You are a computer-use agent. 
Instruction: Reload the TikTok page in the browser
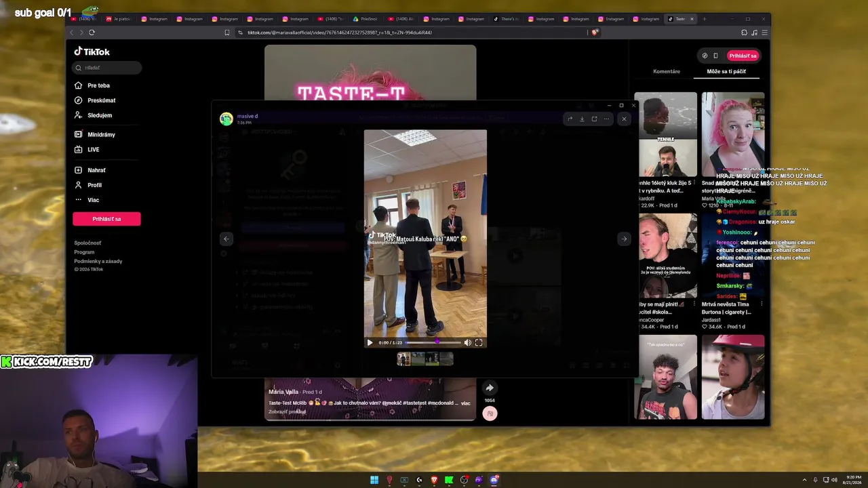point(92,33)
